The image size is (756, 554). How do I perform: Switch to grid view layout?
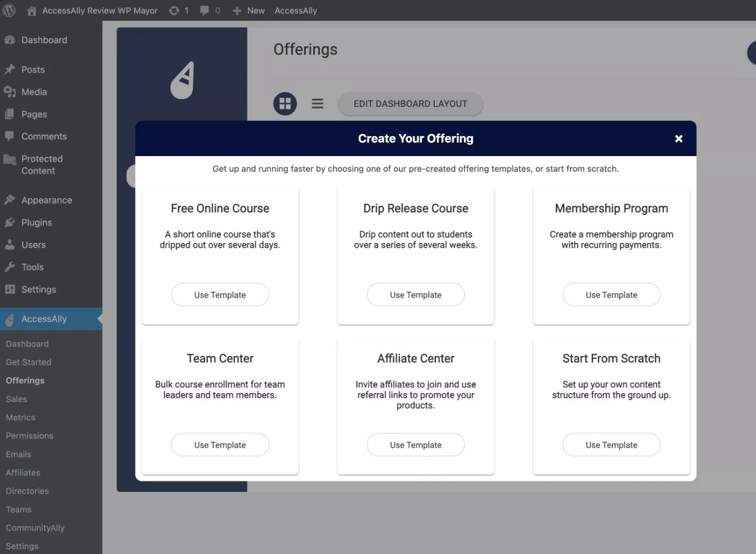285,103
